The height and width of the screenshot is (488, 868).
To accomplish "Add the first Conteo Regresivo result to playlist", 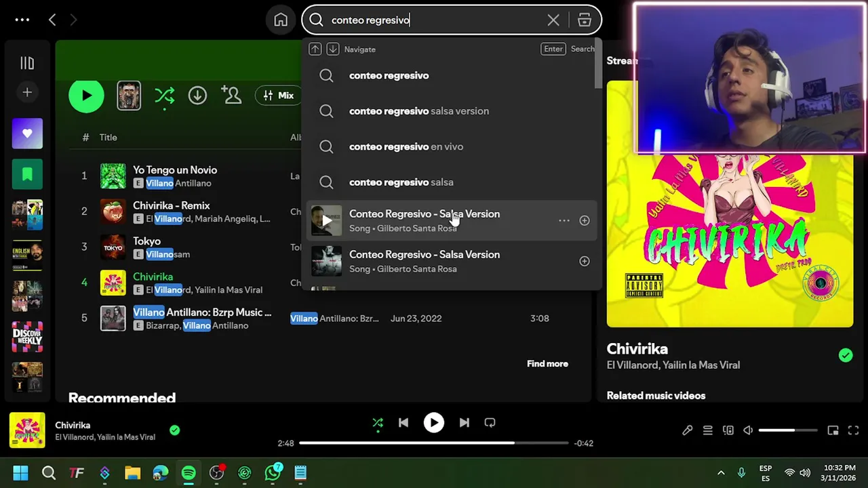I will (585, 220).
